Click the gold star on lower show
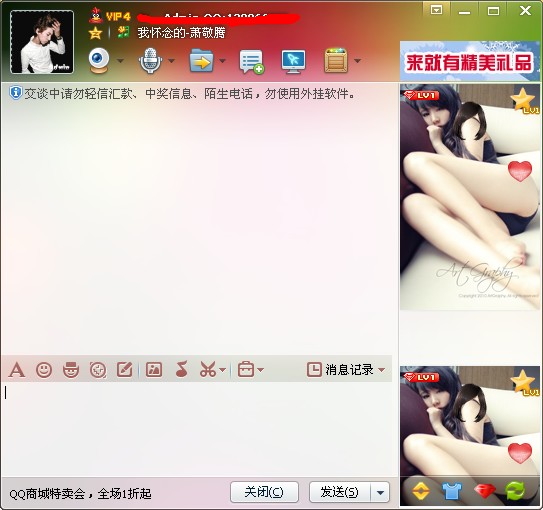The image size is (543, 510). click(x=524, y=382)
